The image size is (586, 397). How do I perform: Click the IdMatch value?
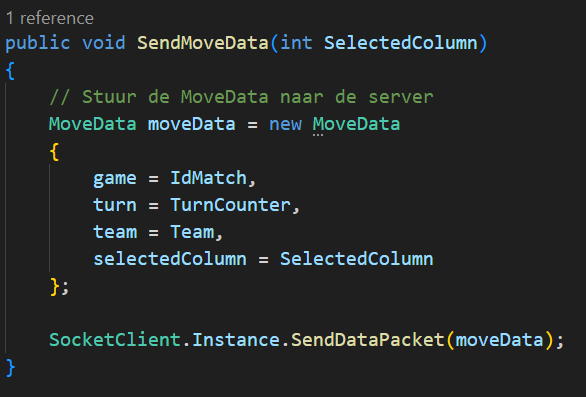[x=208, y=178]
